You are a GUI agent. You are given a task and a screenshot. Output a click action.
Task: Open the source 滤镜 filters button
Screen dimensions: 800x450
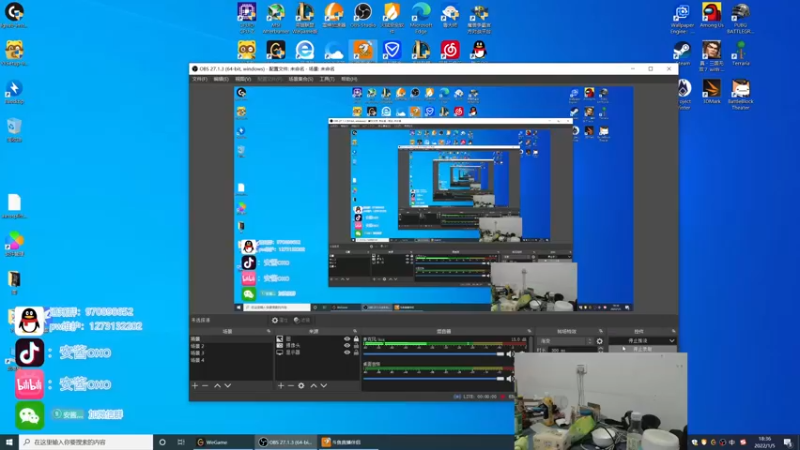coord(302,320)
